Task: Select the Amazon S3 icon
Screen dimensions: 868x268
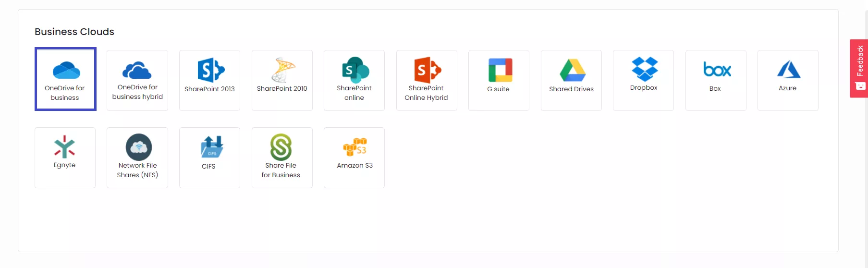Action: click(355, 147)
